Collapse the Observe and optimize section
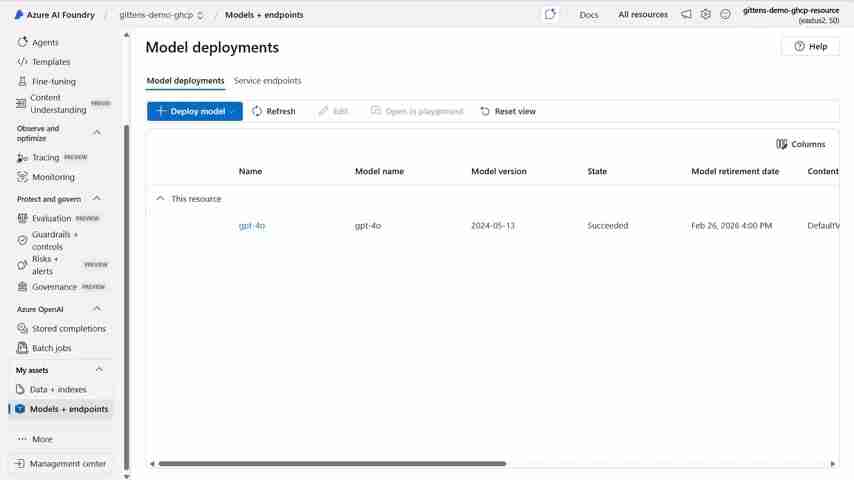 [97, 132]
